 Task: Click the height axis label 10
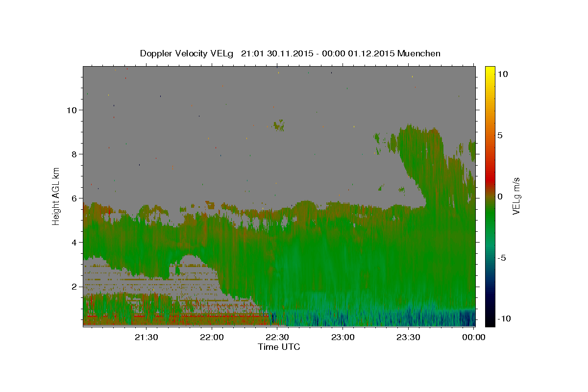click(x=72, y=110)
